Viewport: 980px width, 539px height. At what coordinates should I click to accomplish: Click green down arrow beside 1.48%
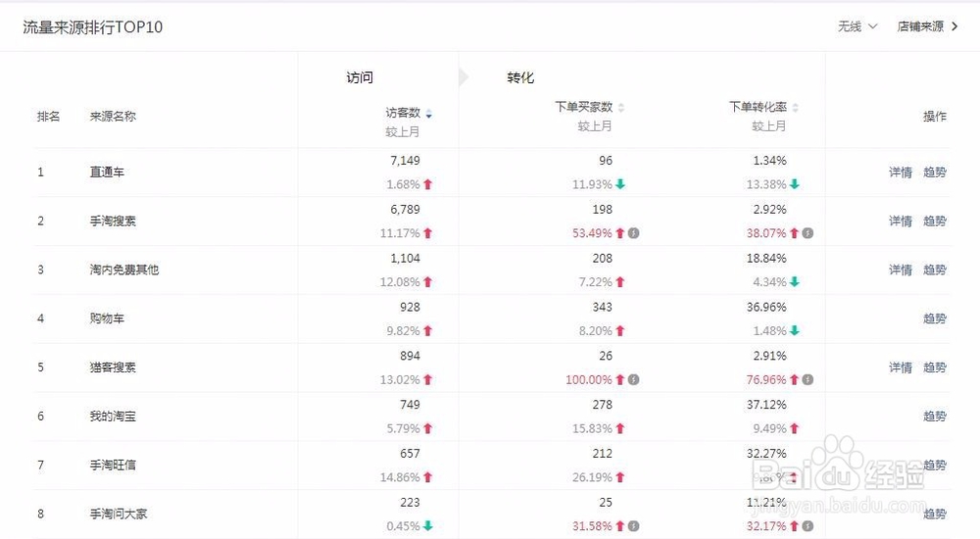(795, 331)
